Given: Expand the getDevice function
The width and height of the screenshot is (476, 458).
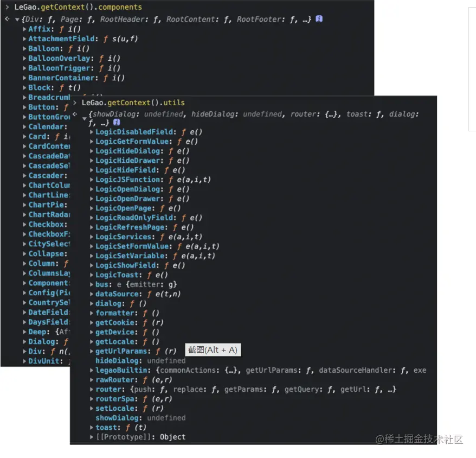Looking at the screenshot, I should pyautogui.click(x=92, y=332).
